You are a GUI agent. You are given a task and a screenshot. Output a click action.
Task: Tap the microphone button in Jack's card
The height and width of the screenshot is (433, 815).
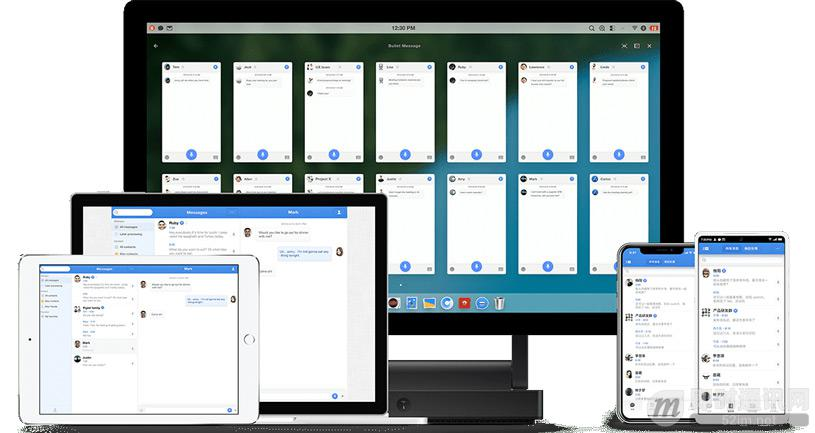[x=262, y=154]
